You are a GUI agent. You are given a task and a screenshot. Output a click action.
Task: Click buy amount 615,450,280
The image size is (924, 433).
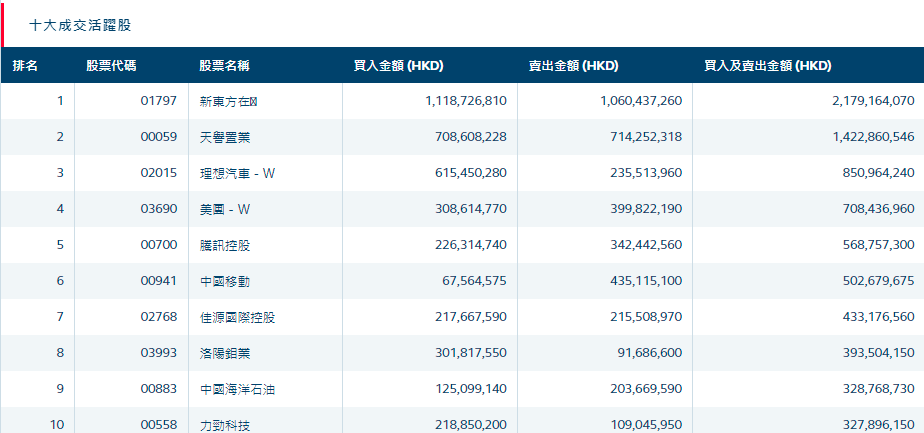(x=471, y=173)
